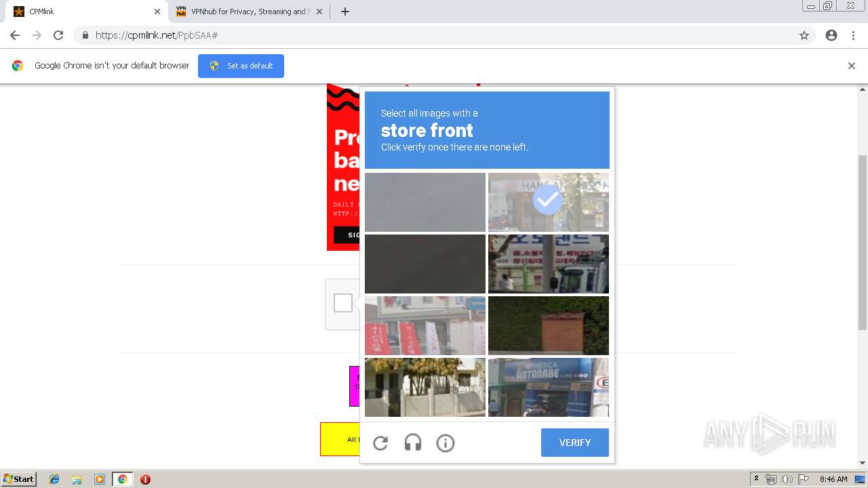
Task: Click the VERIFY button
Action: (575, 443)
